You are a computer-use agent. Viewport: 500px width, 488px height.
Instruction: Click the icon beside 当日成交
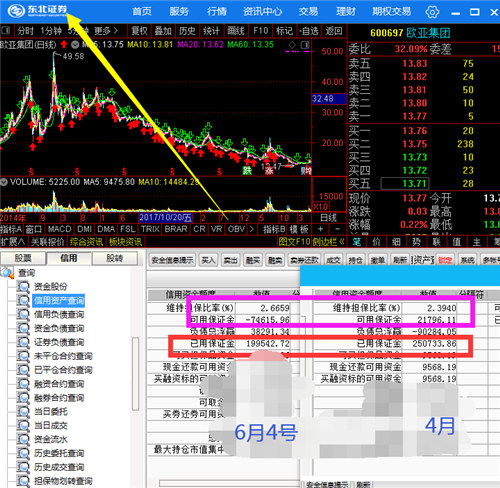click(x=23, y=425)
